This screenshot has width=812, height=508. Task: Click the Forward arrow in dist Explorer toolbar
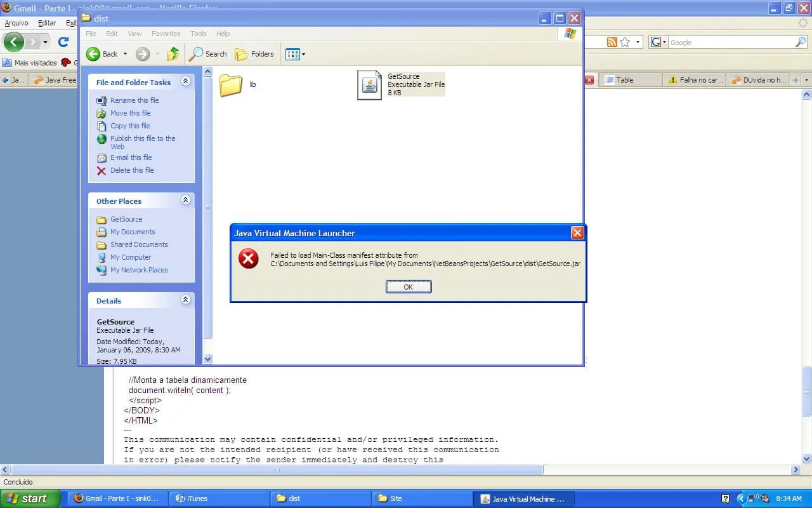[x=143, y=54]
